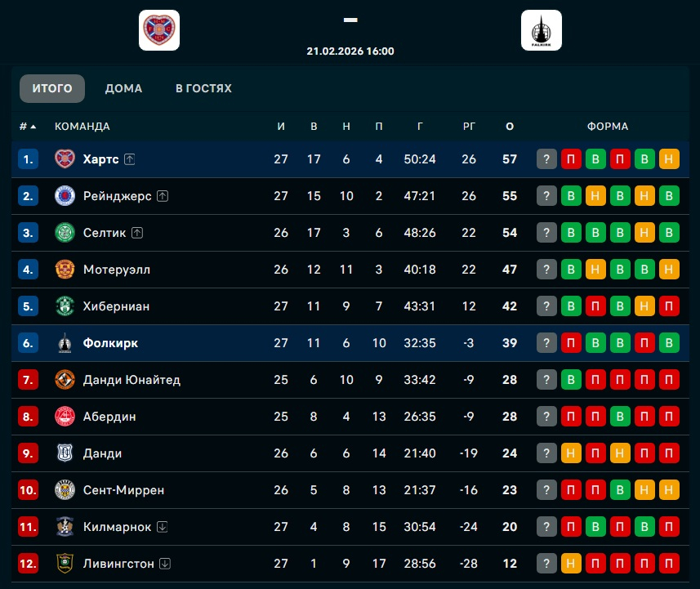Click the Motherwell team logo

[65, 270]
